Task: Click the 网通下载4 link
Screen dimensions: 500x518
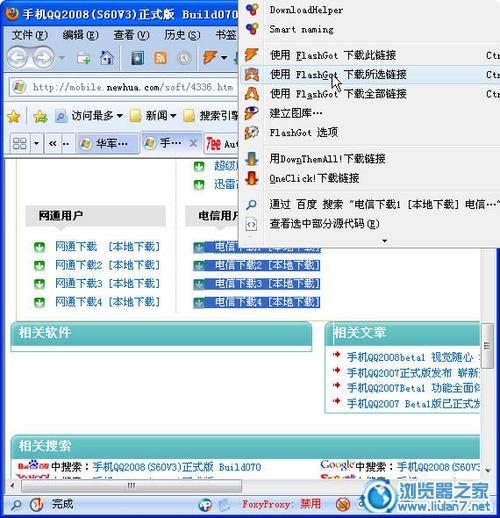Action: click(x=79, y=302)
